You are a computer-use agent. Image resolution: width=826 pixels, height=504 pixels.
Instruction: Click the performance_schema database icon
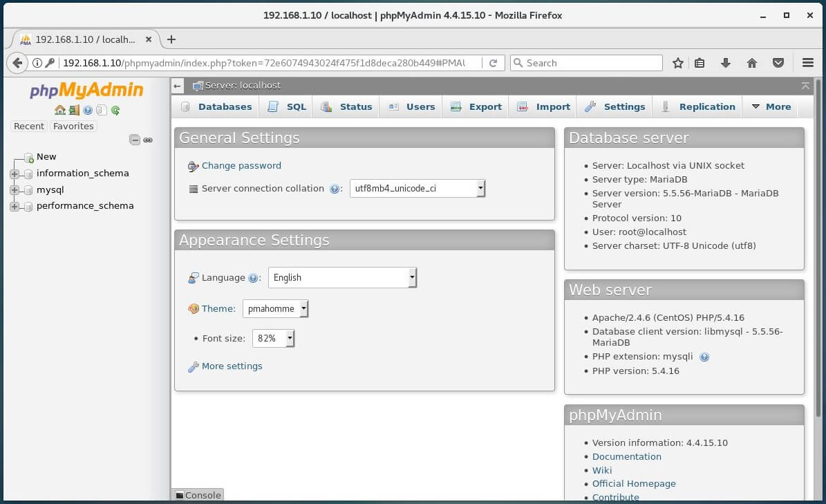tap(28, 207)
